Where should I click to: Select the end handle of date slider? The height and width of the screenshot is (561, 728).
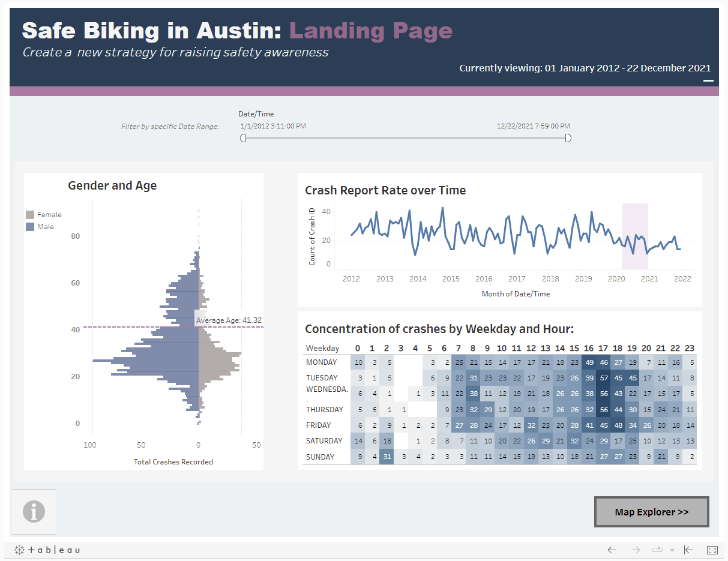(568, 139)
